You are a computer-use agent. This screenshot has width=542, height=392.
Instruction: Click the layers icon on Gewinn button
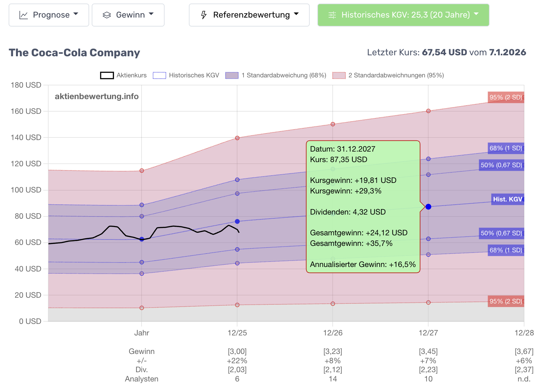[107, 15]
